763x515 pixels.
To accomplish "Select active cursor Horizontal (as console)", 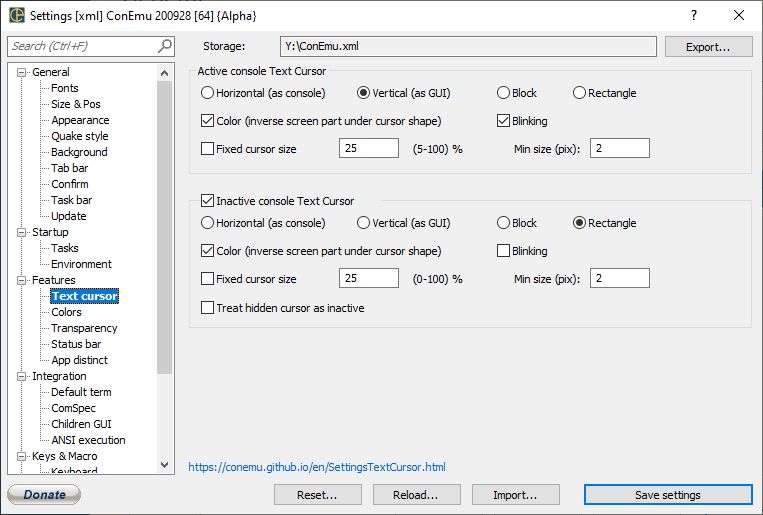I will 263,92.
